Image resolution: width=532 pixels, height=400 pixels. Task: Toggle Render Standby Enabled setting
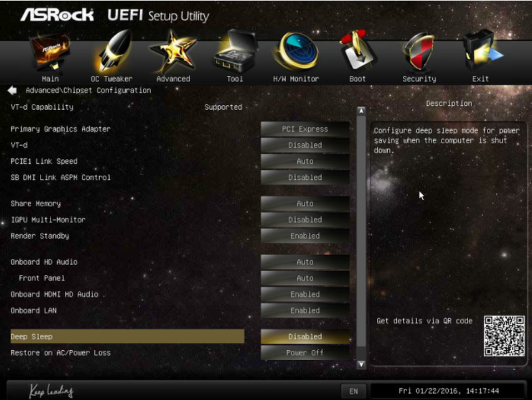(x=305, y=236)
